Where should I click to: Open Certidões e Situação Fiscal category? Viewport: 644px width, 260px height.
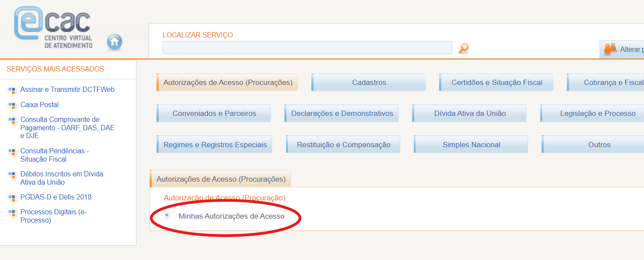click(x=497, y=82)
